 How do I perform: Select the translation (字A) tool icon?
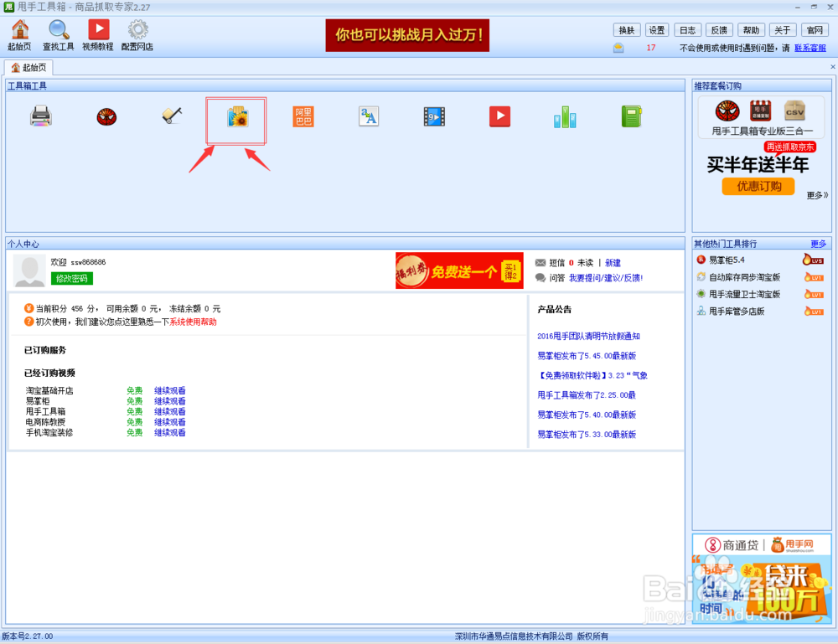point(369,117)
